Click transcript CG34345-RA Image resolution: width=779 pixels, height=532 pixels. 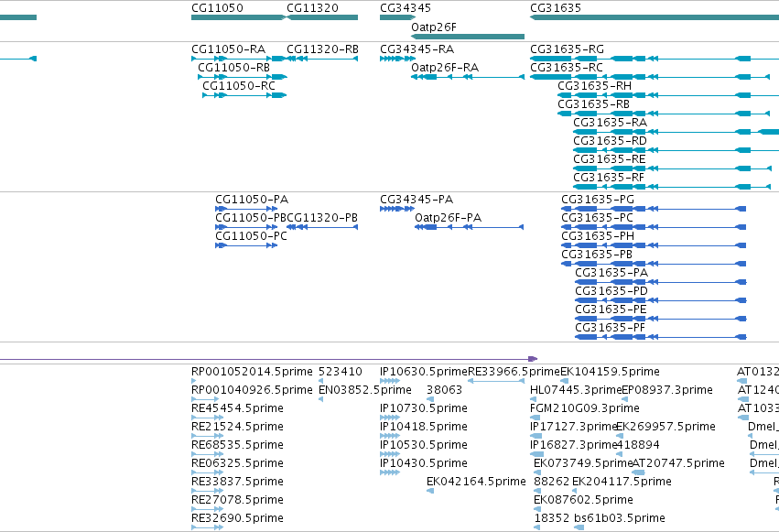point(397,59)
